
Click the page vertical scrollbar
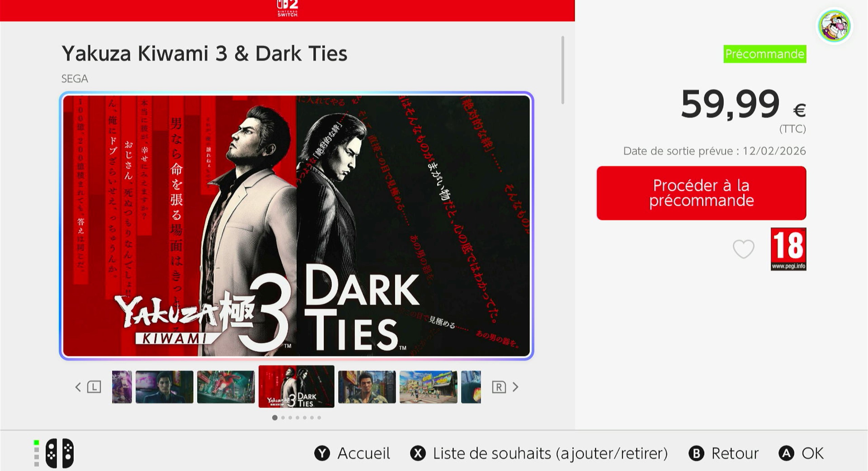click(x=563, y=70)
